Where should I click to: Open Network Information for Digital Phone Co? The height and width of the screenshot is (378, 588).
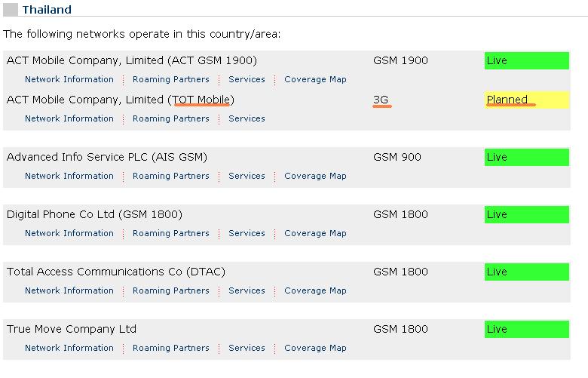click(x=69, y=233)
